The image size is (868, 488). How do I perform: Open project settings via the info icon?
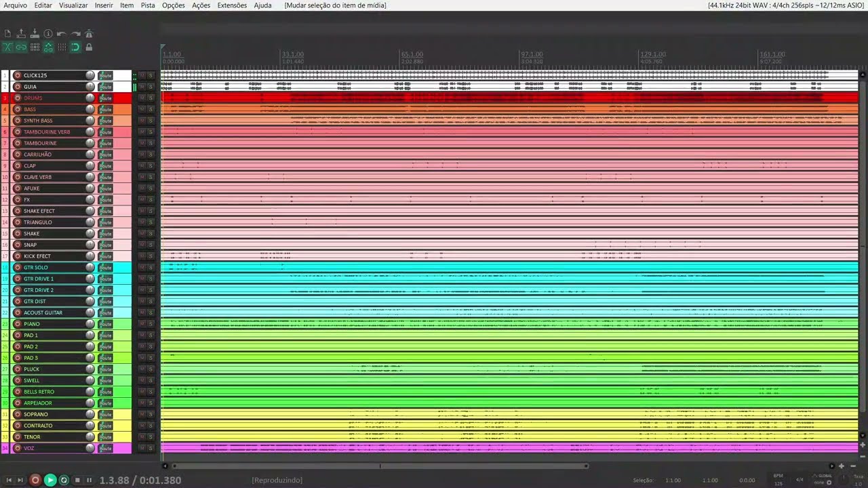tap(48, 34)
